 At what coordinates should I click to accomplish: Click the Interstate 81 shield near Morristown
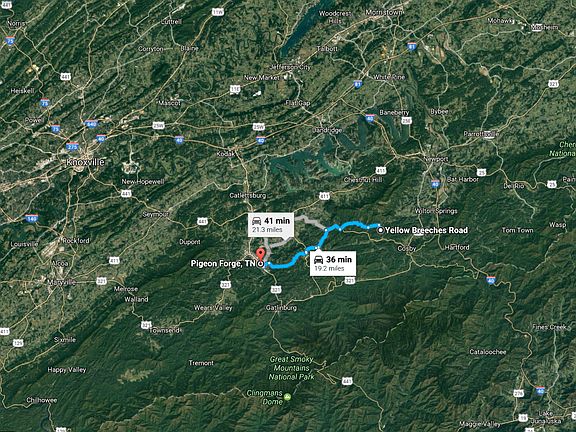pos(412,46)
